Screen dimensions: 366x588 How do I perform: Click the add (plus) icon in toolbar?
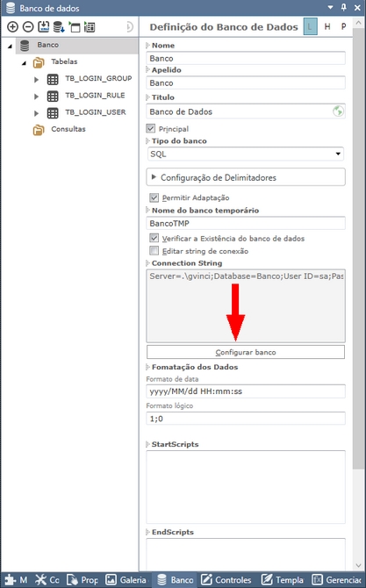(x=12, y=26)
